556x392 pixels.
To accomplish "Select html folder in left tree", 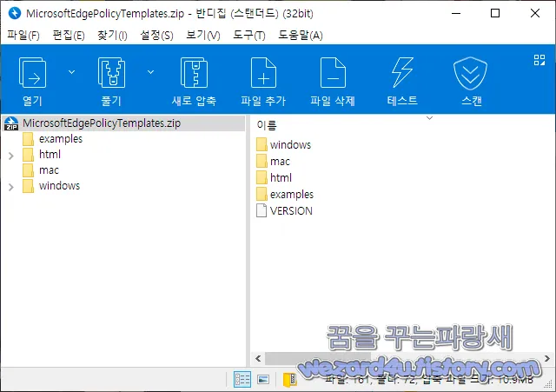I will 50,155.
